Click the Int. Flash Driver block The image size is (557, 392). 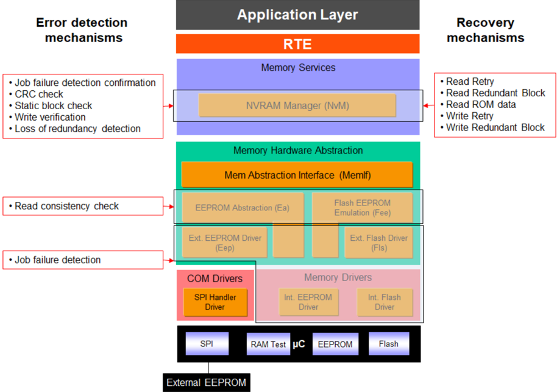[385, 302]
